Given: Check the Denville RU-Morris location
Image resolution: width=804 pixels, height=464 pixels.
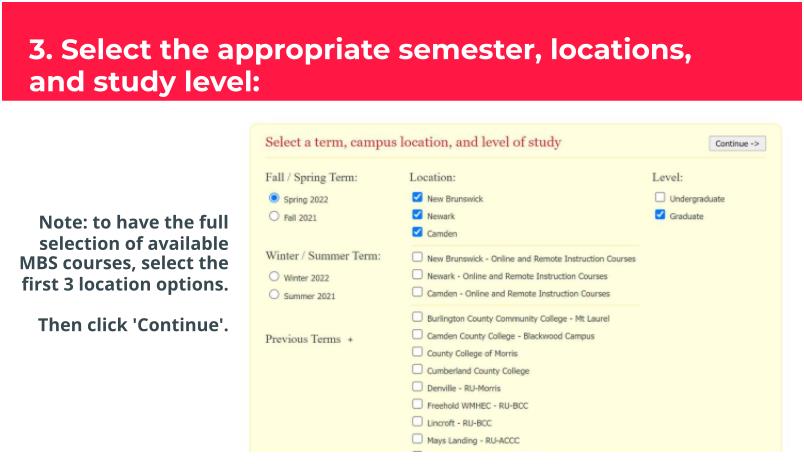Looking at the screenshot, I should [x=417, y=387].
